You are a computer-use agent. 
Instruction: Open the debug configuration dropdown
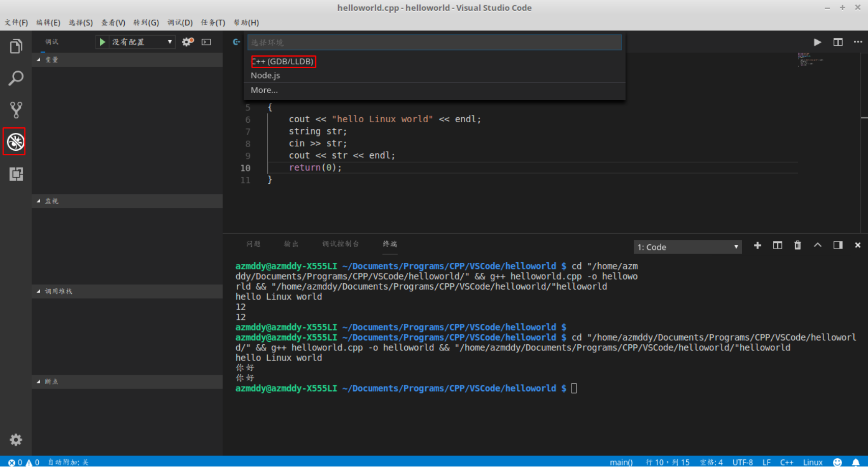click(x=142, y=42)
